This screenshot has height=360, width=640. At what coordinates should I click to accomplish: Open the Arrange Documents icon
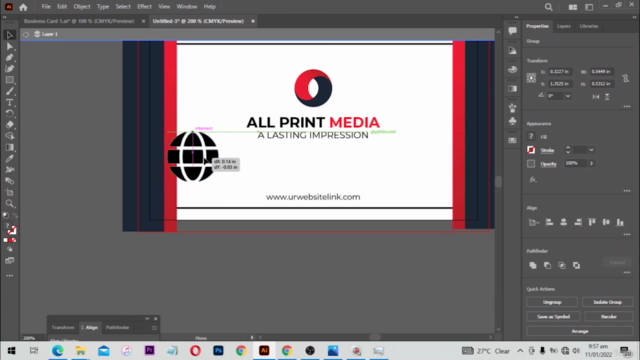click(573, 7)
